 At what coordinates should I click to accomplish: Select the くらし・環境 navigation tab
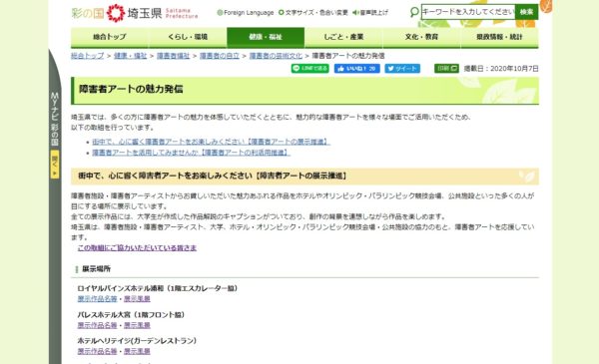tap(188, 37)
